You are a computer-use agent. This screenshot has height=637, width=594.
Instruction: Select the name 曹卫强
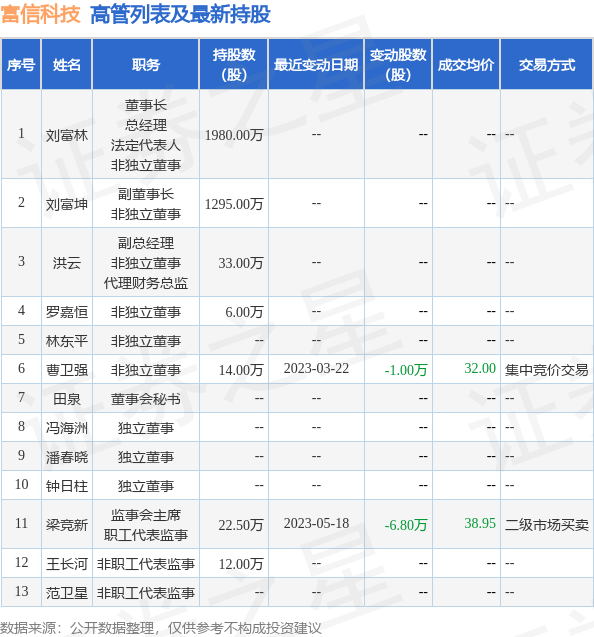point(67,370)
